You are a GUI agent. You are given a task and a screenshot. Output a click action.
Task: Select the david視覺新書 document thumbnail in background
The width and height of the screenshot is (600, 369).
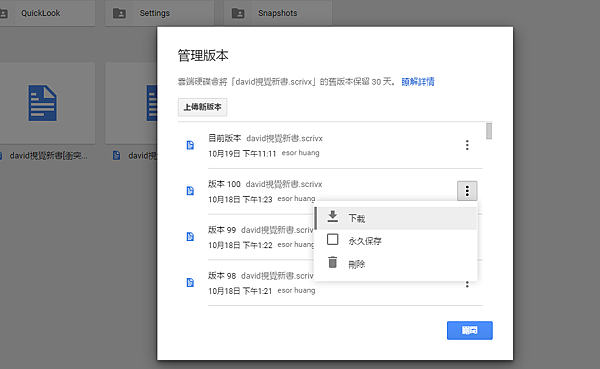(x=42, y=103)
